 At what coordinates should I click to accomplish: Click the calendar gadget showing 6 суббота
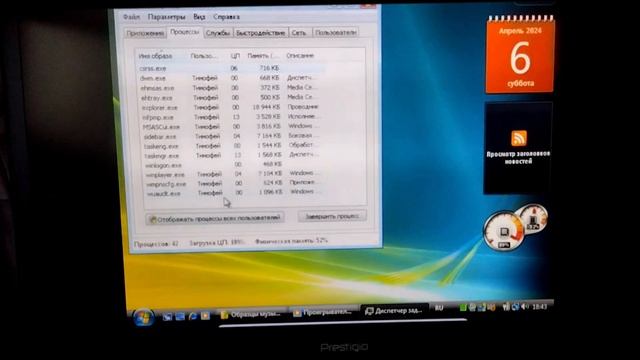pyautogui.click(x=520, y=56)
